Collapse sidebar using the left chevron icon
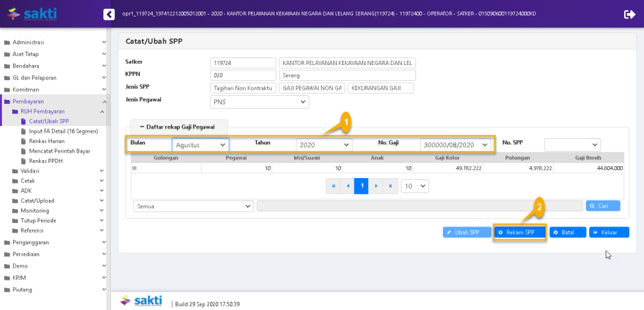This screenshot has width=644, height=310. click(x=108, y=14)
